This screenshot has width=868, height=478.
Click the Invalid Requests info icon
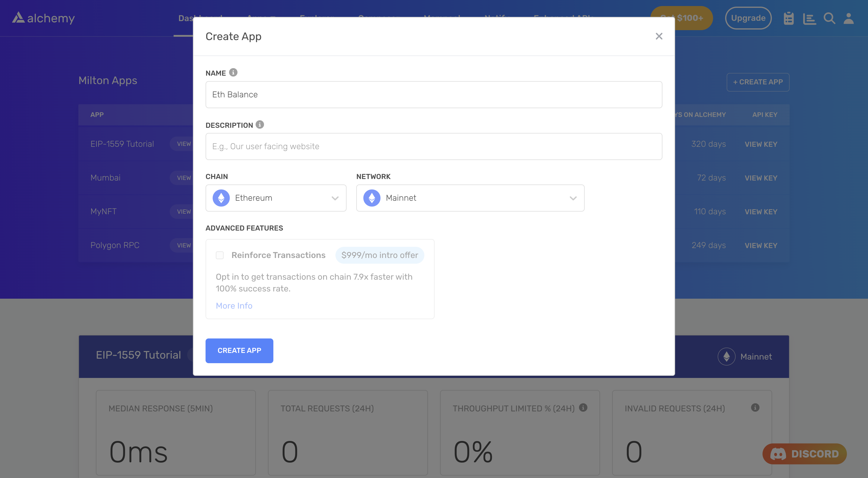click(x=755, y=407)
